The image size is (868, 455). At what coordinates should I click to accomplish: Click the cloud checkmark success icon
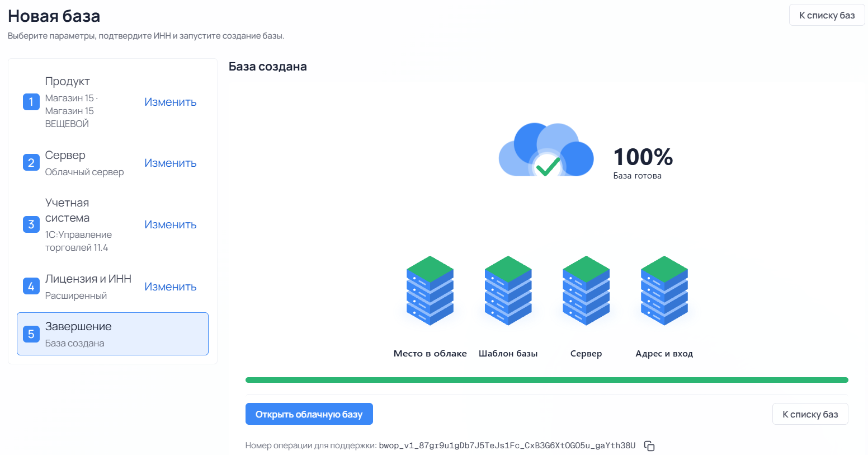pyautogui.click(x=546, y=150)
